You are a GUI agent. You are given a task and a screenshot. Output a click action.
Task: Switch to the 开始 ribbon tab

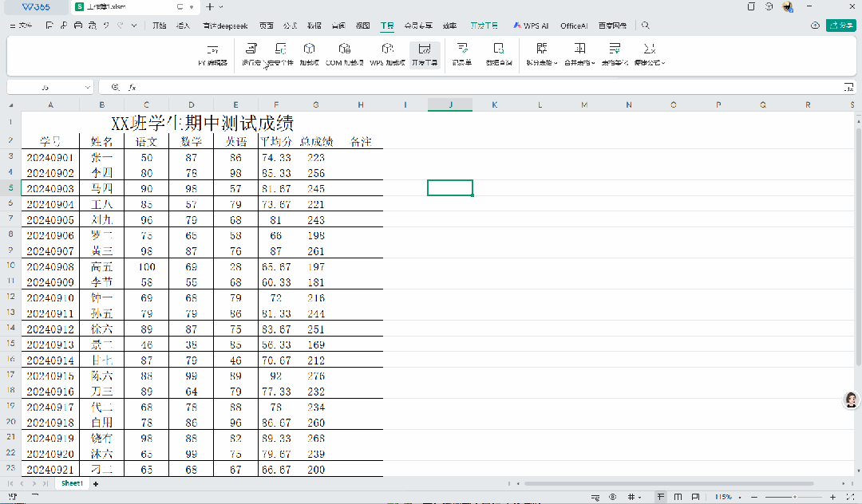pos(160,26)
